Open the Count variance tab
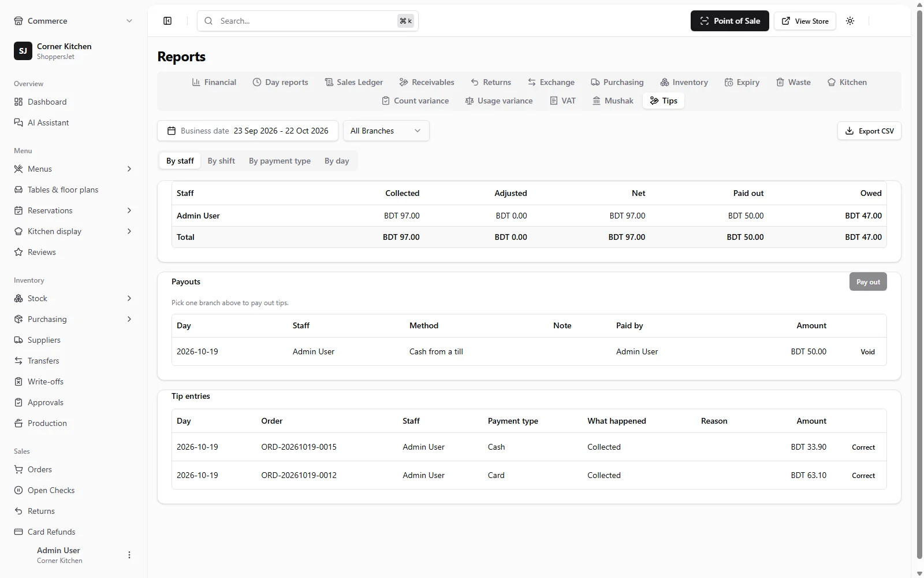This screenshot has width=924, height=578. [415, 101]
